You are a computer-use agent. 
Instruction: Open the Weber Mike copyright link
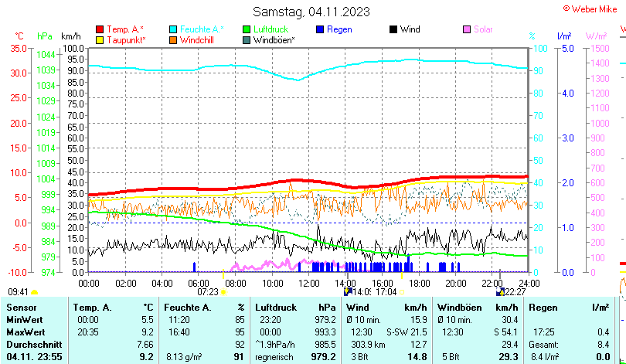point(593,8)
